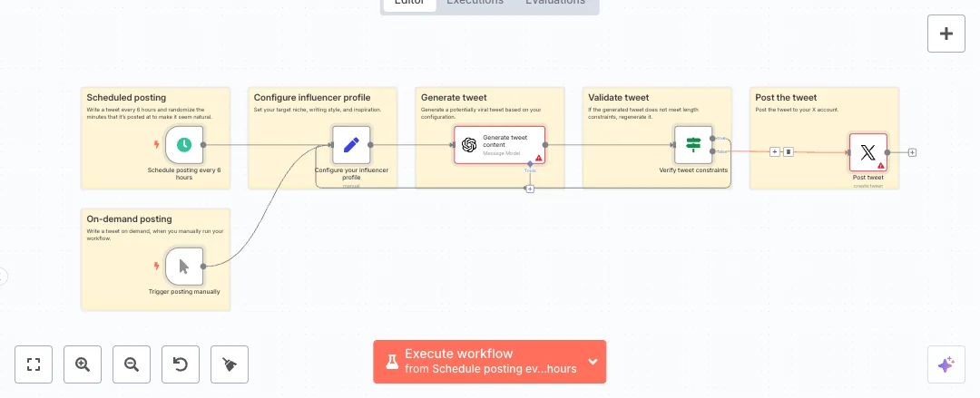Select the Verify tweet constraints node
The image size is (980, 398).
(x=693, y=144)
